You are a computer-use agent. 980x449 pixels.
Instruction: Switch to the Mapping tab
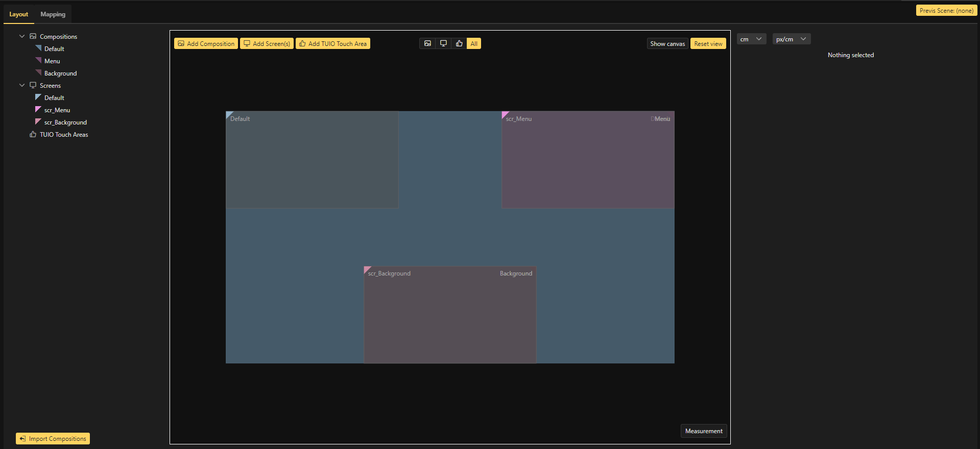pyautogui.click(x=53, y=14)
